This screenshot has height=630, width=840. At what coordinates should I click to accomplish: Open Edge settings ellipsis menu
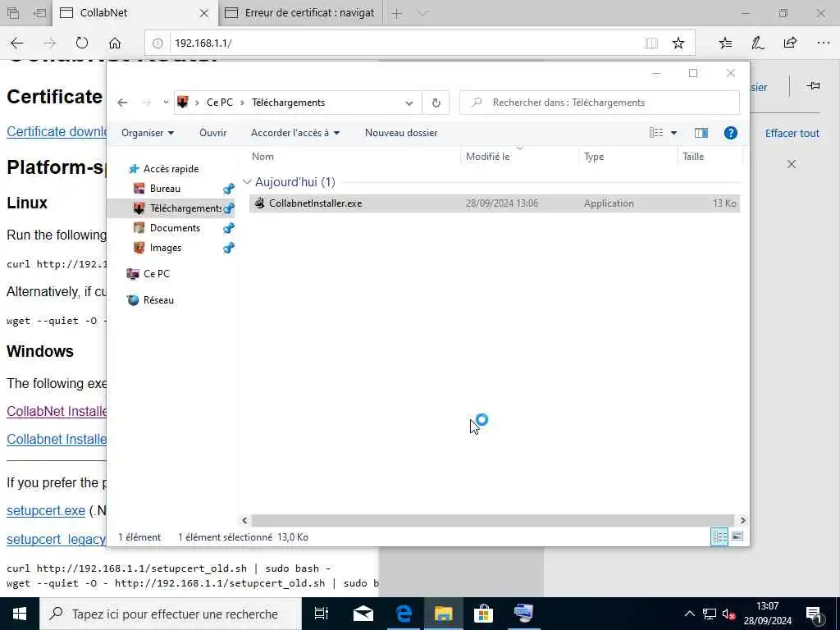(x=824, y=43)
